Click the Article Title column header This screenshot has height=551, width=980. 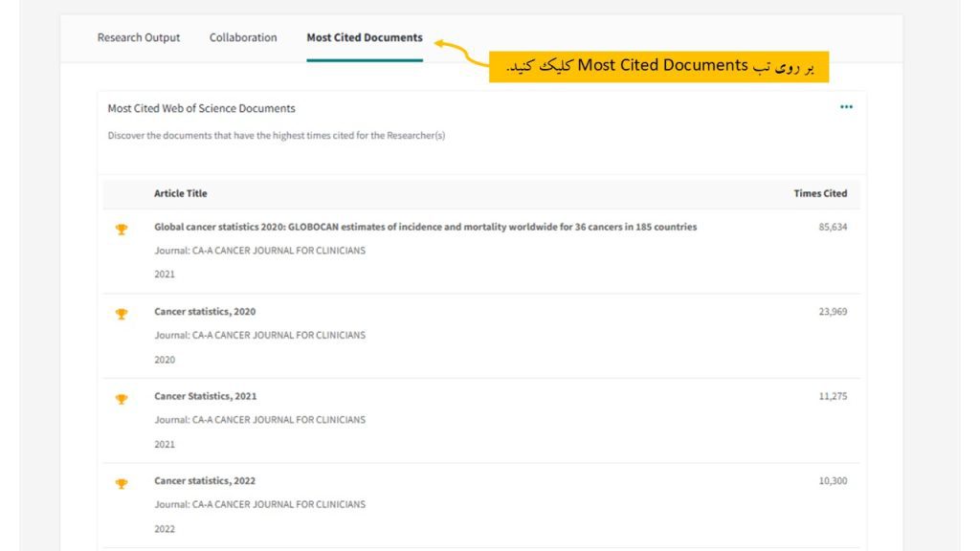tap(180, 193)
